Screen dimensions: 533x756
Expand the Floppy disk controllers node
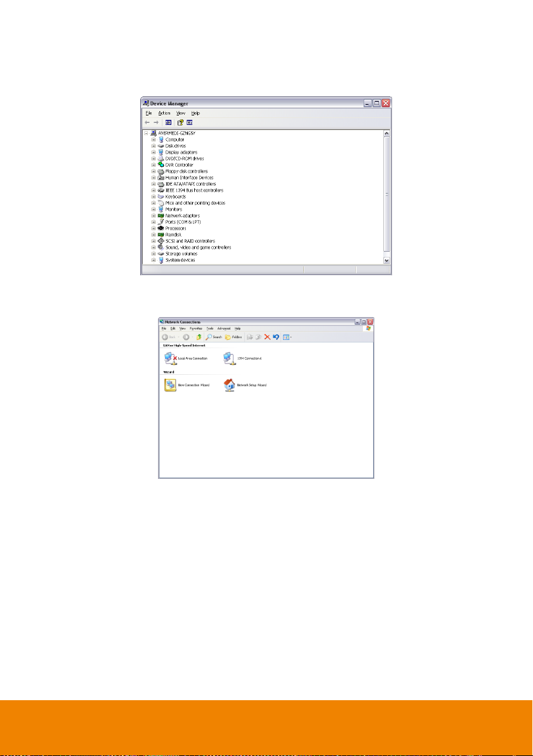click(x=154, y=171)
